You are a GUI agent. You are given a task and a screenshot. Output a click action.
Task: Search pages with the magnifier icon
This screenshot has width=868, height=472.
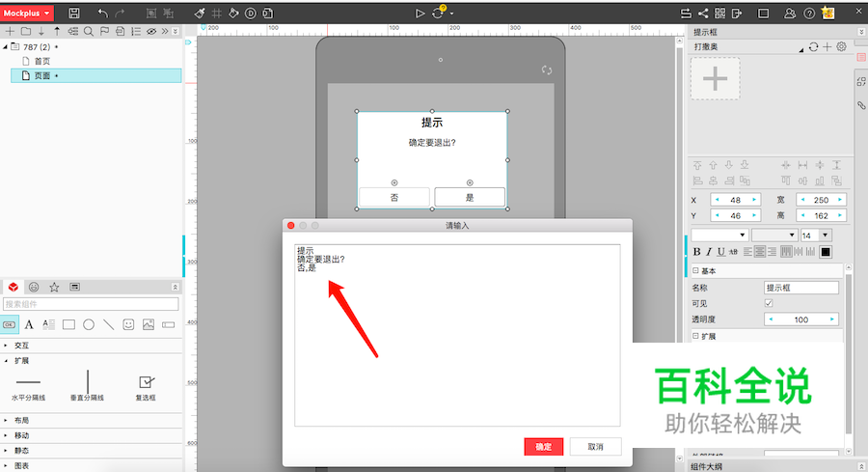[89, 31]
